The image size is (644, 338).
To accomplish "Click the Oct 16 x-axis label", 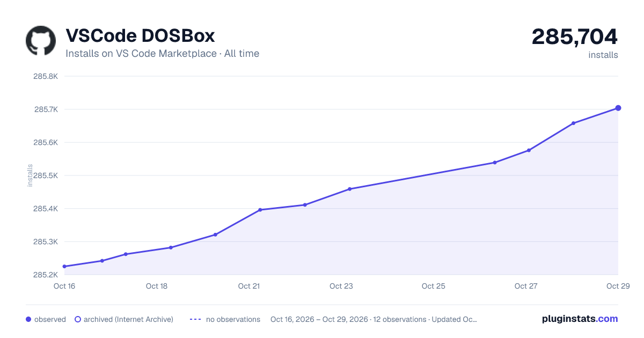I will (64, 286).
